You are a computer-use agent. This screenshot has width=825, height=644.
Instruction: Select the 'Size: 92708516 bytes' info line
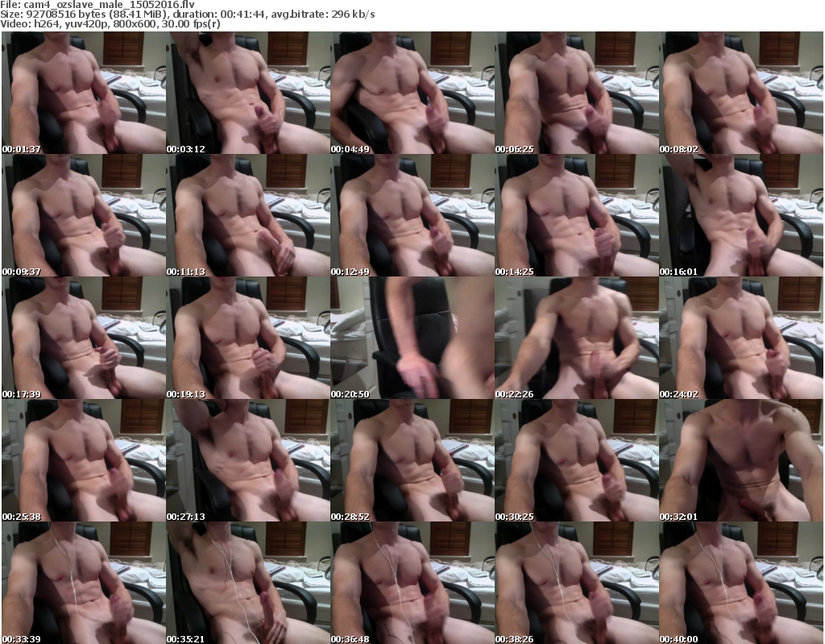(x=187, y=15)
